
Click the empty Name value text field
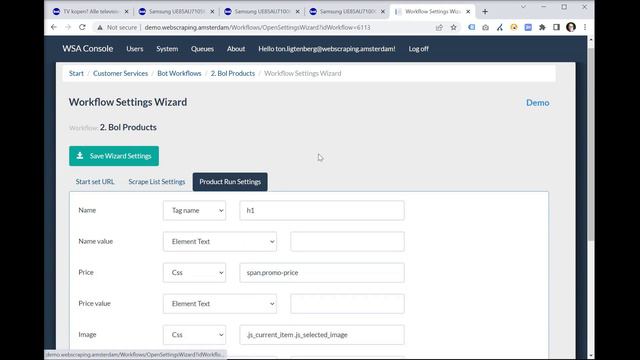pos(347,242)
